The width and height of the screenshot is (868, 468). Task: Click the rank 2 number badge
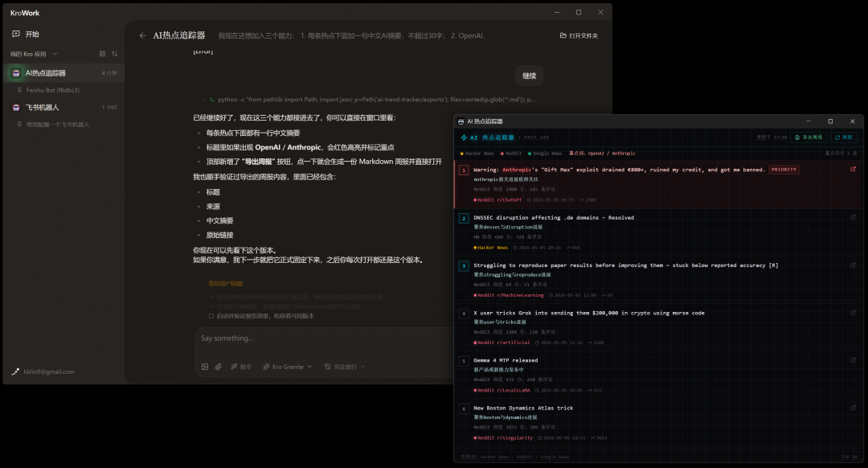[464, 218]
